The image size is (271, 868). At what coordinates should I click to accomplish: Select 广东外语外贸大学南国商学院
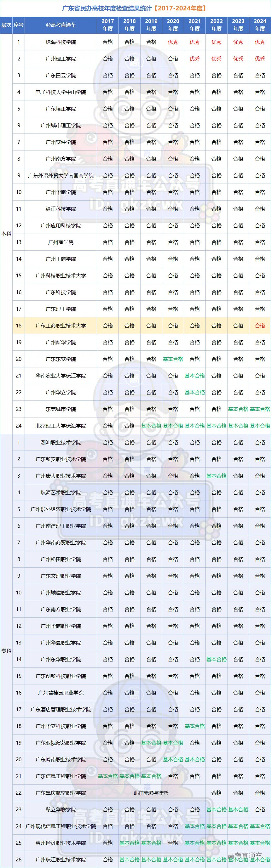pos(61,176)
